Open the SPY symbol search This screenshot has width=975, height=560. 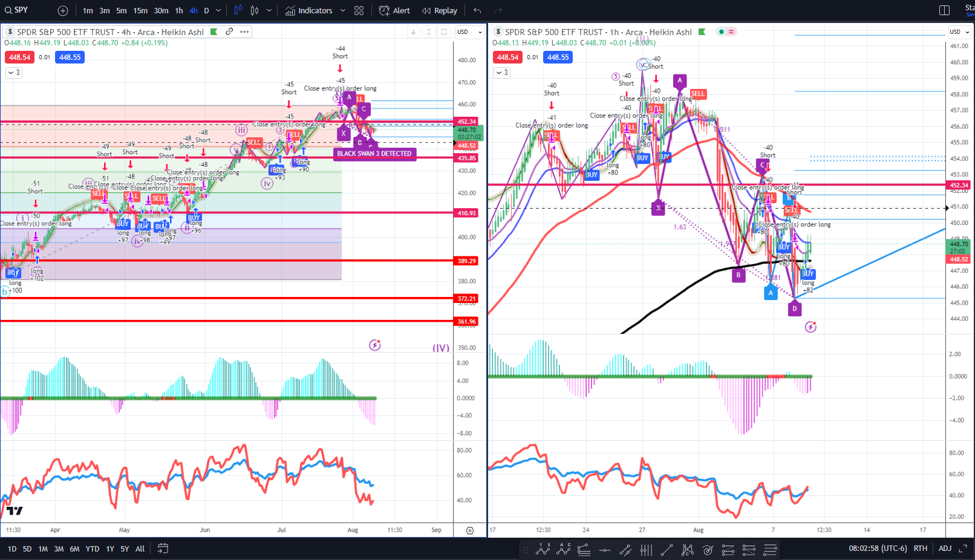(x=17, y=10)
